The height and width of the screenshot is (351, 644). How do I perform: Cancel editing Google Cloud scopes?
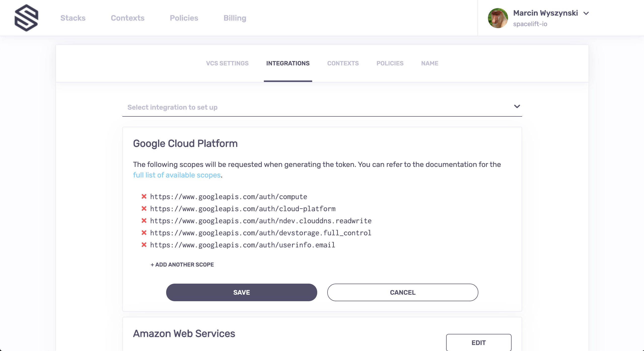click(403, 292)
